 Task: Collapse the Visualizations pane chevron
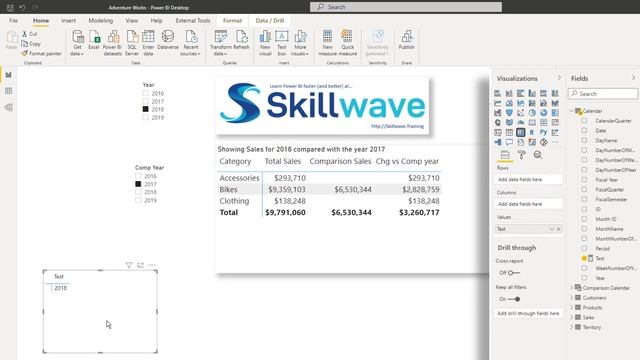coord(559,78)
